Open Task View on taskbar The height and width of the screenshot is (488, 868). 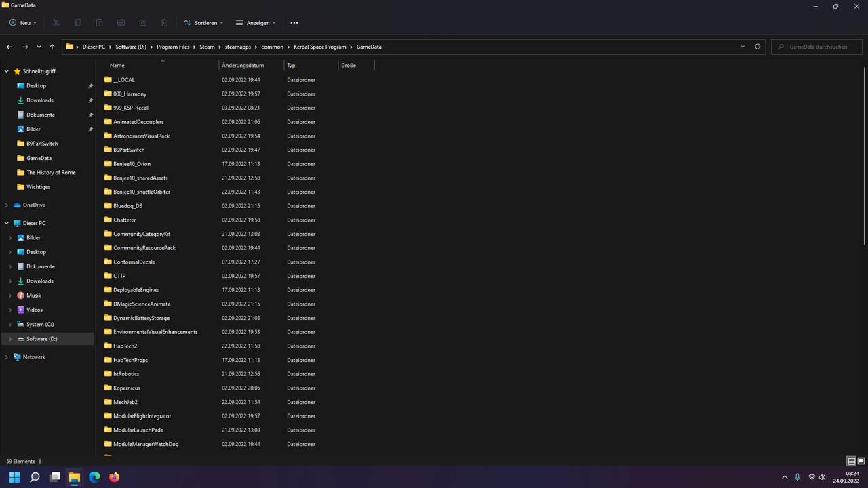tap(55, 477)
